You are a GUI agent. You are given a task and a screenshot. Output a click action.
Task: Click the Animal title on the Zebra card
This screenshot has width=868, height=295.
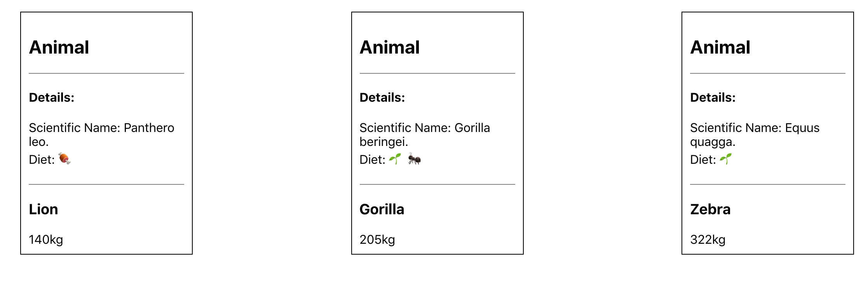(x=720, y=47)
